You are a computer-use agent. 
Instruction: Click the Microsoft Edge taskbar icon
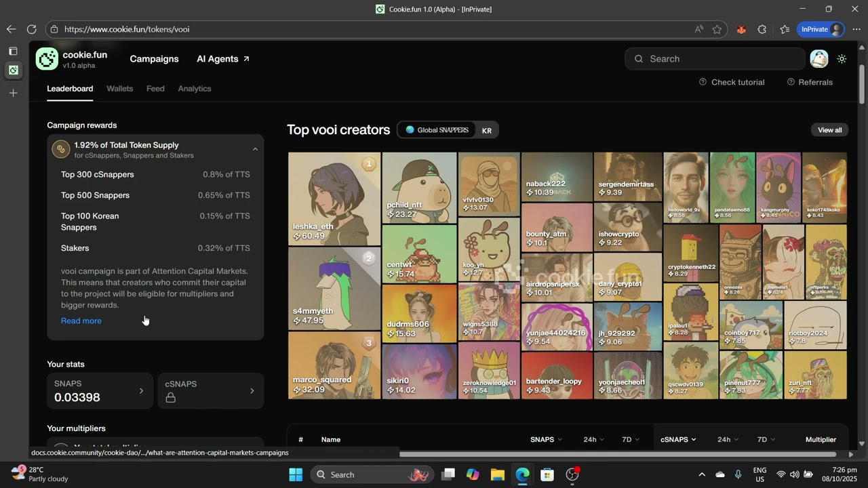522,474
